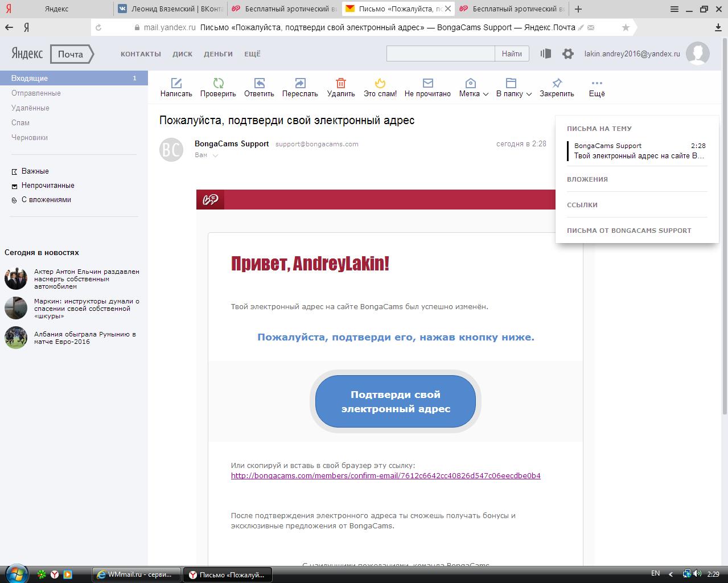Open the ЕЩЁ header menu item
728x583 pixels.
click(x=252, y=54)
